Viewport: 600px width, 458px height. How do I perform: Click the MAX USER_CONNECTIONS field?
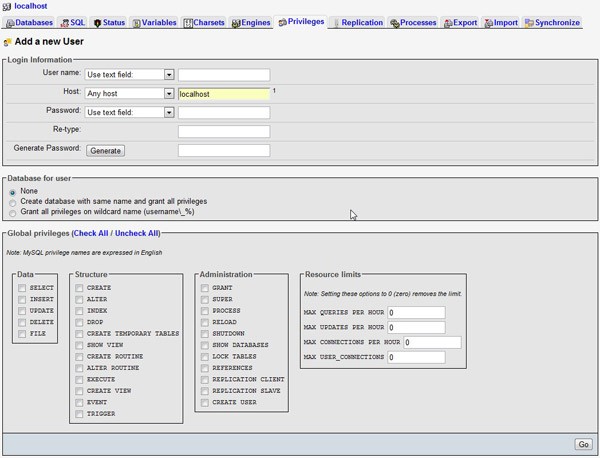(x=416, y=357)
